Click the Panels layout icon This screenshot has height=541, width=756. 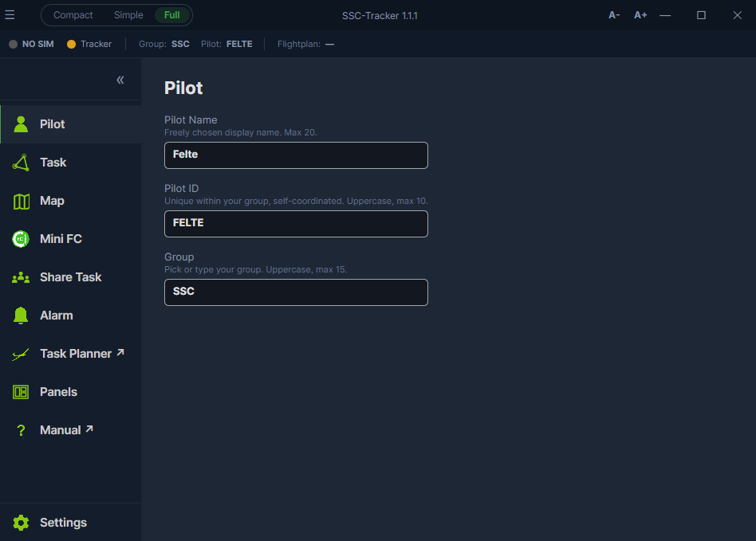(x=21, y=392)
